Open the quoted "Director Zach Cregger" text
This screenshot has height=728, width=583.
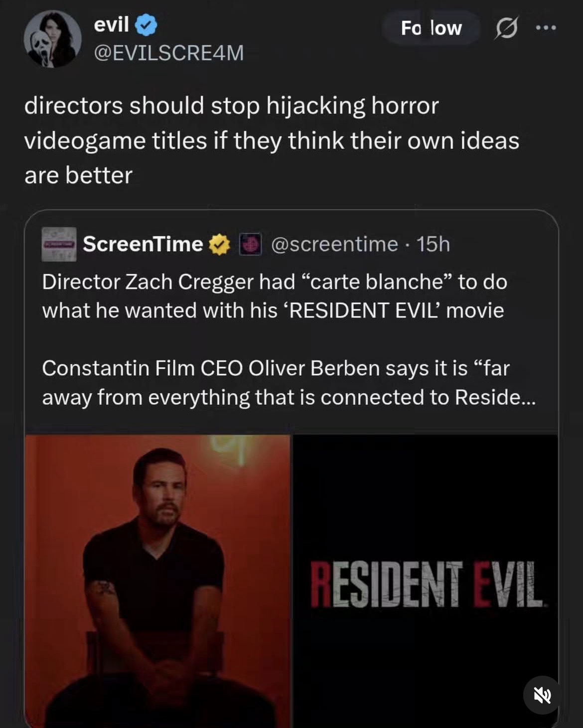coord(274,296)
